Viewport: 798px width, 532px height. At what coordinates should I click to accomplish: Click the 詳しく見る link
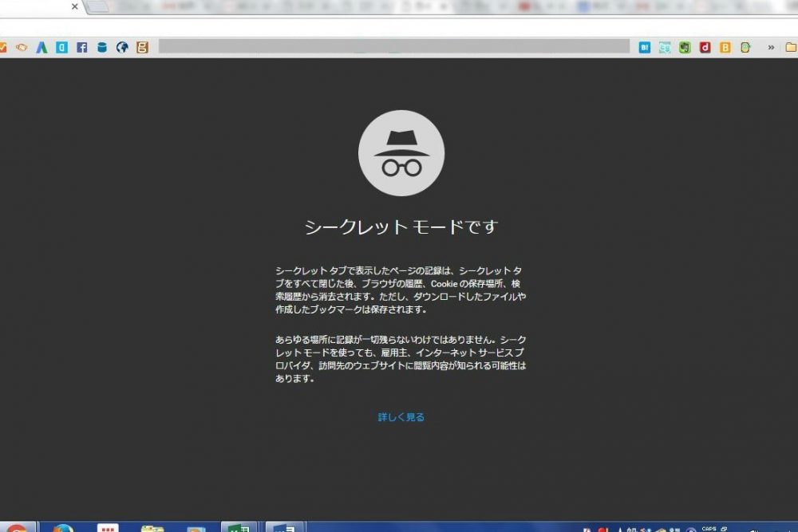click(x=401, y=417)
